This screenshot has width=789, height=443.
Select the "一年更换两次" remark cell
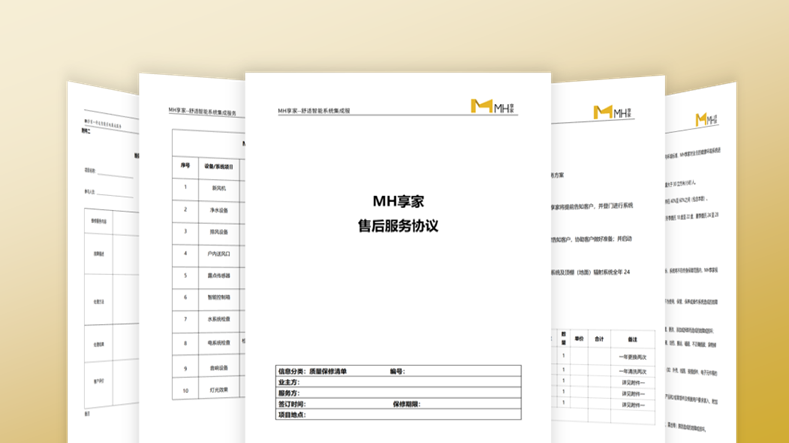coord(633,357)
